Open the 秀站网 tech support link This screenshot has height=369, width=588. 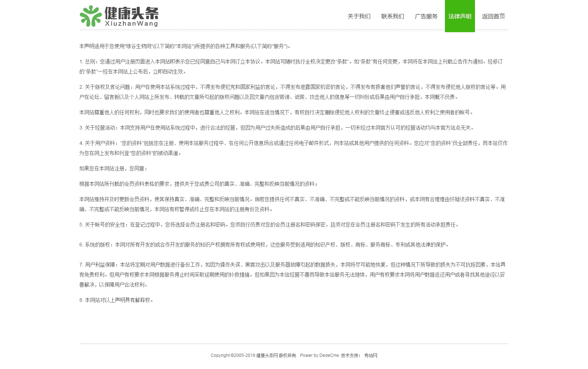[371, 355]
